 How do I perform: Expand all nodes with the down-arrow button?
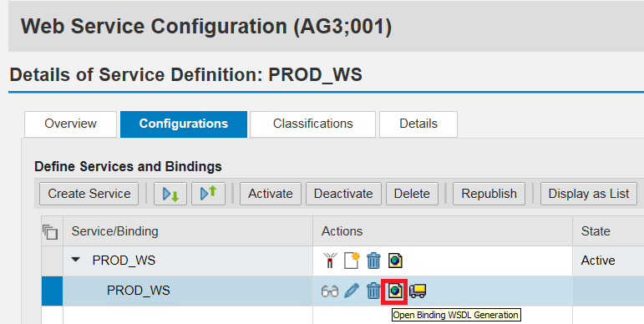(170, 194)
